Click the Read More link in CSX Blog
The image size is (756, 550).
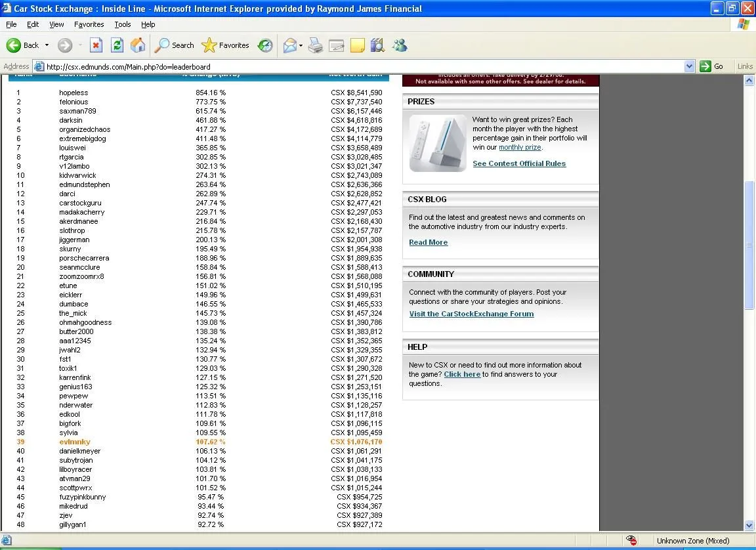click(x=428, y=242)
